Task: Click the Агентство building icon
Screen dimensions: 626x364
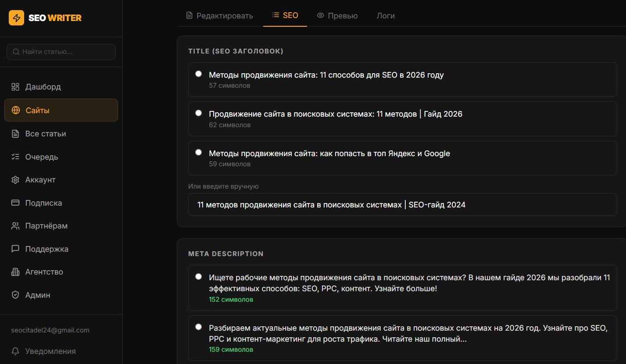Action: click(x=15, y=272)
